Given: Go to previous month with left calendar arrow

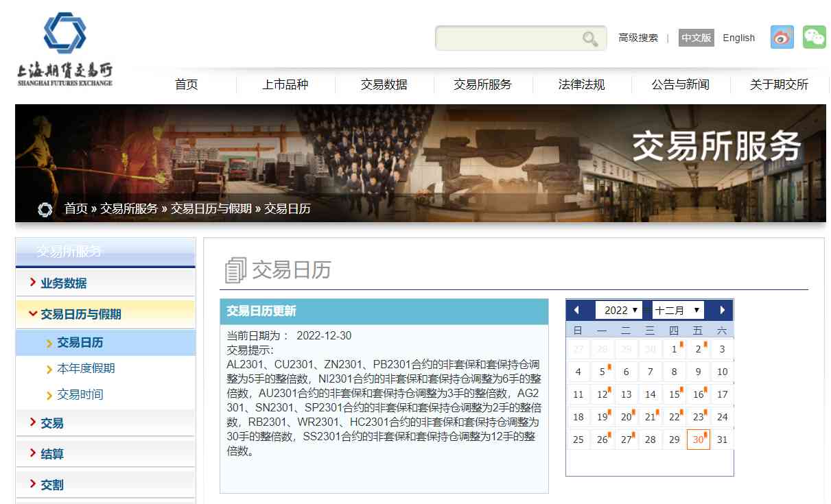Looking at the screenshot, I should (576, 309).
